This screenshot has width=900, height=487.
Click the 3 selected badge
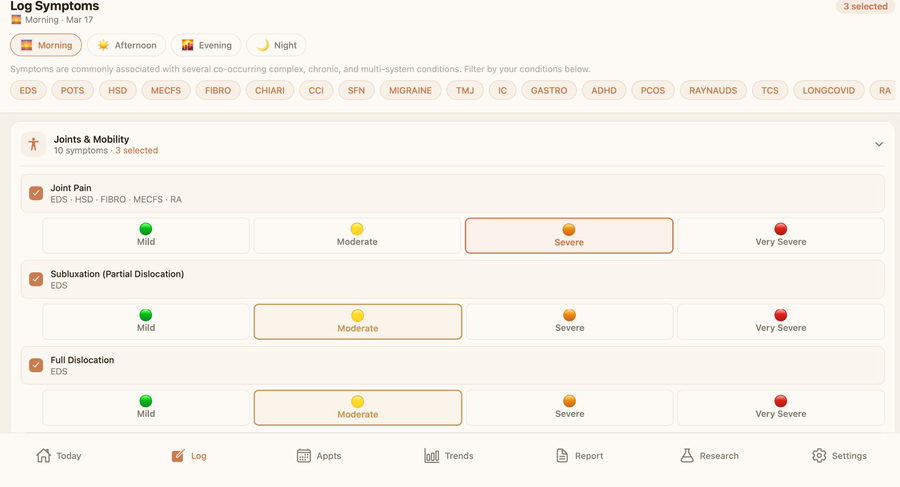[865, 6]
